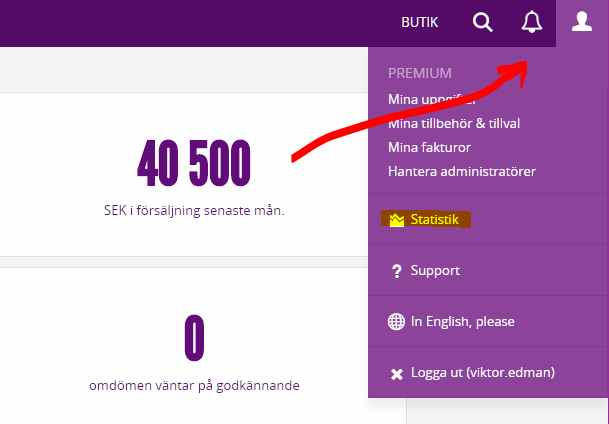The width and height of the screenshot is (609, 424).
Task: Click the question mark Support icon
Action: tap(397, 271)
